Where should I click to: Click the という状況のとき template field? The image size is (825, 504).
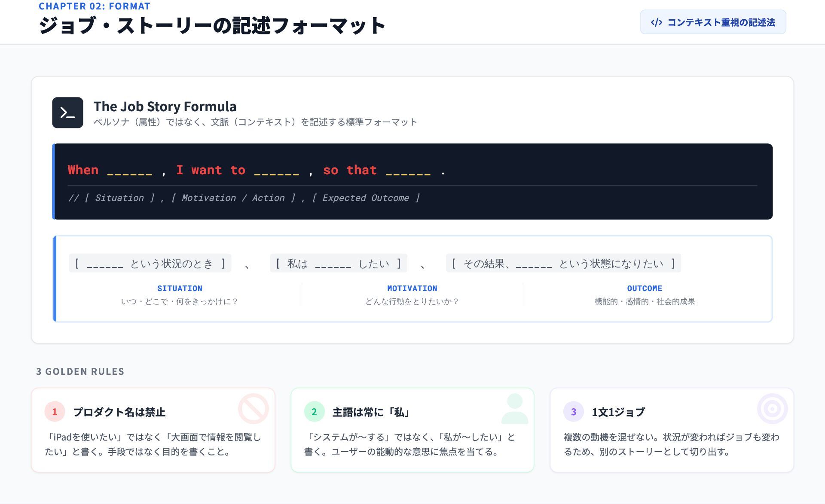[x=150, y=264]
